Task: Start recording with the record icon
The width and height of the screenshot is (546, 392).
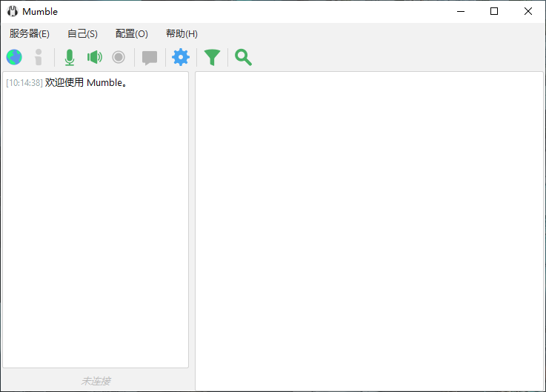Action: (x=119, y=57)
